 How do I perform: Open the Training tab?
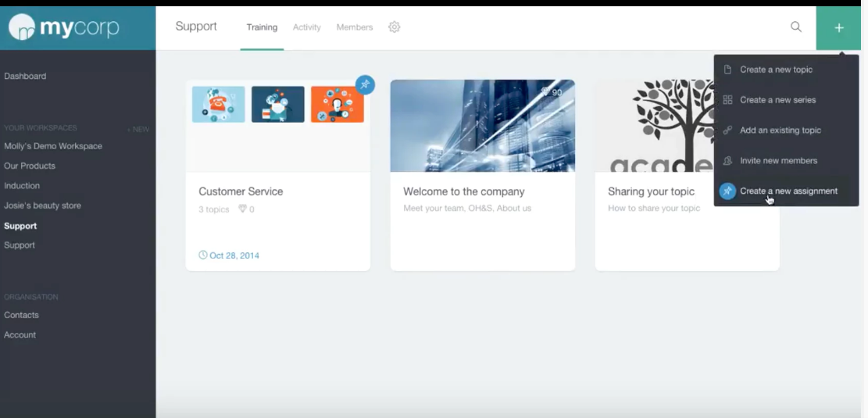point(262,27)
